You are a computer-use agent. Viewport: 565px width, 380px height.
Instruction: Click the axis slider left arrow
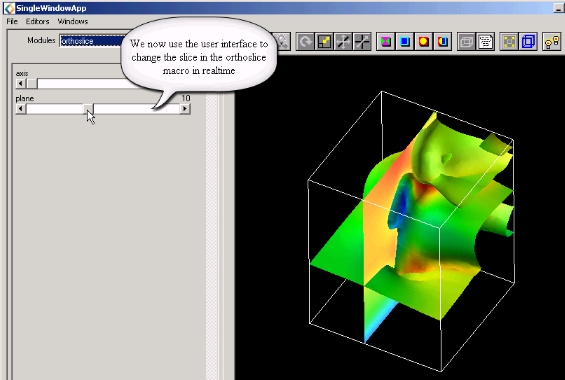point(21,84)
